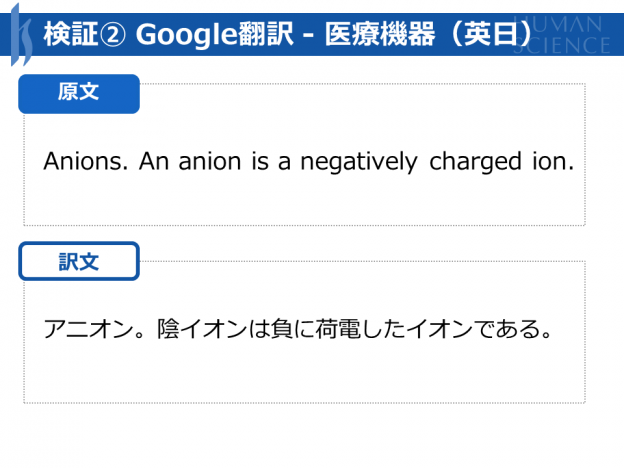The image size is (624, 468).
Task: Click the HUMAN SCIENCE watermark text
Action: click(561, 35)
